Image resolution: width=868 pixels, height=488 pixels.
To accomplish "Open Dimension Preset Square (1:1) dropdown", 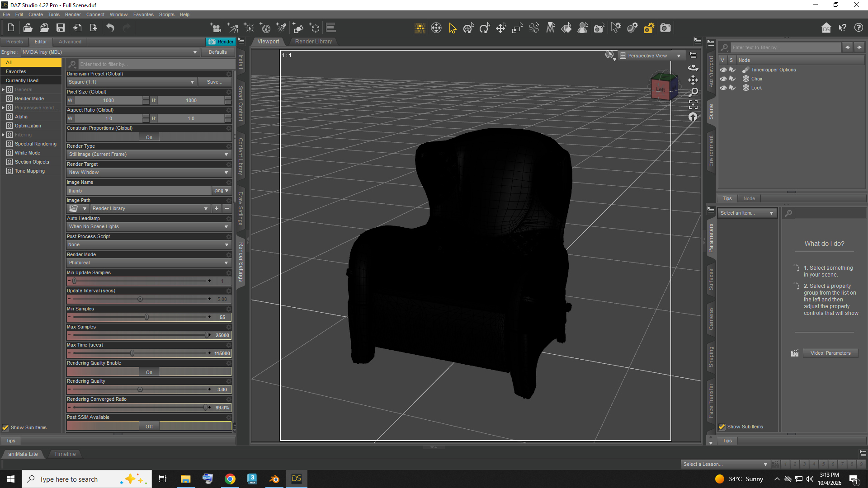I will click(132, 82).
